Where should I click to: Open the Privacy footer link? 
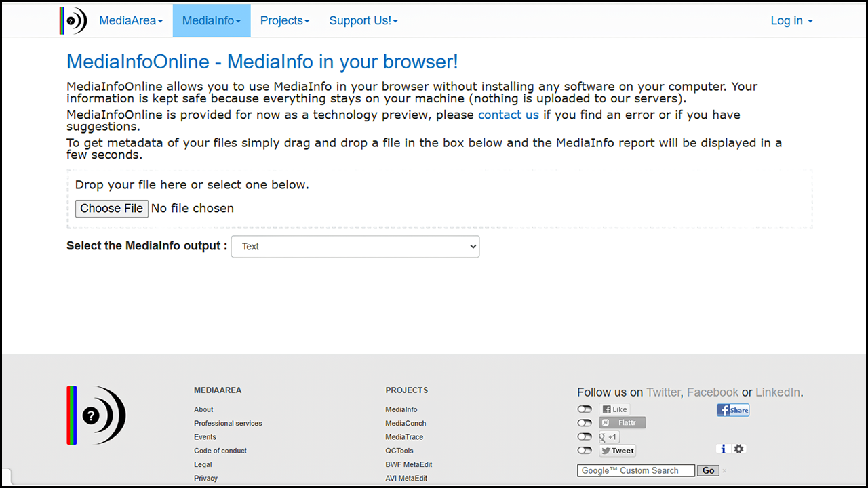click(205, 478)
